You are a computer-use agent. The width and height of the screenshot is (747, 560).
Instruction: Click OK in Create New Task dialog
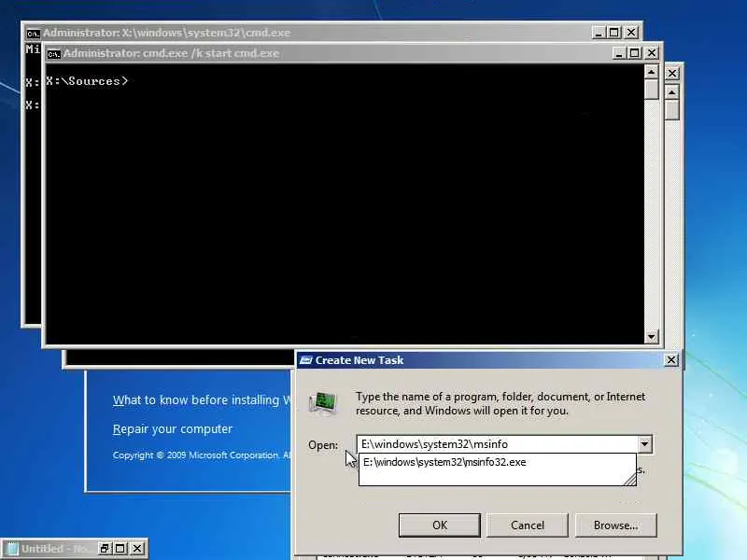point(439,525)
